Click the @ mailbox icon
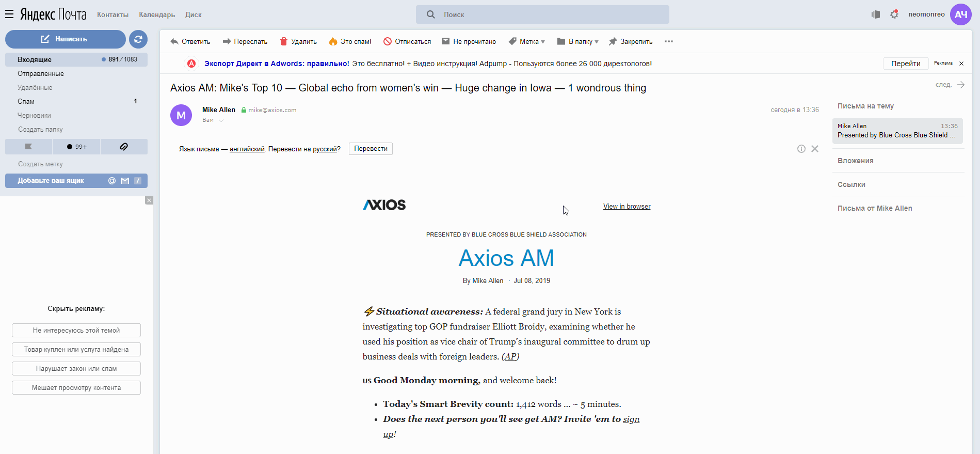The height and width of the screenshot is (454, 980). pos(112,181)
